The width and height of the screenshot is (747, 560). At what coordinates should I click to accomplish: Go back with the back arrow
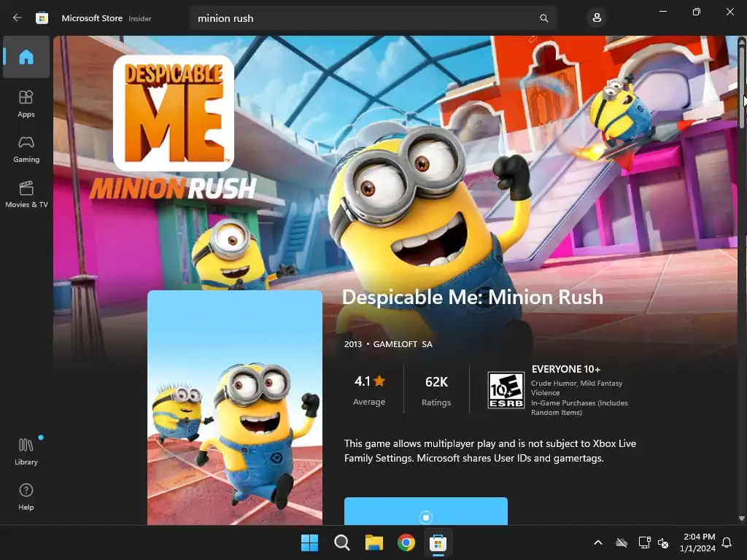(18, 18)
